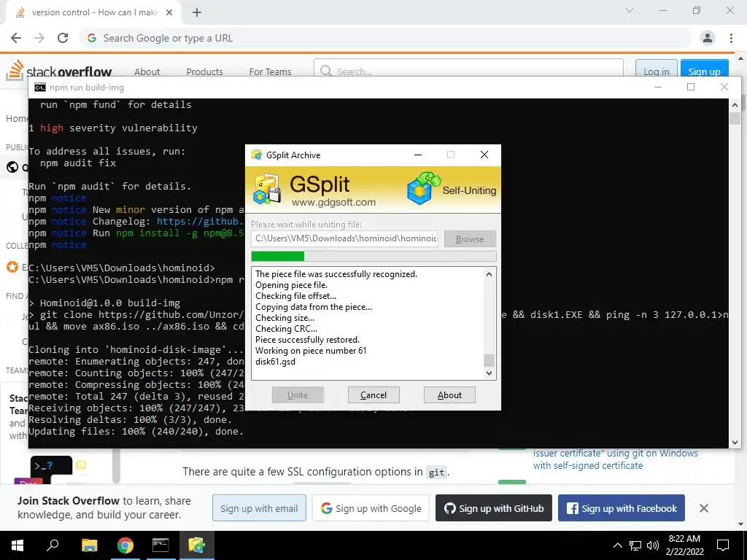Go forward in Chrome browser

[39, 38]
